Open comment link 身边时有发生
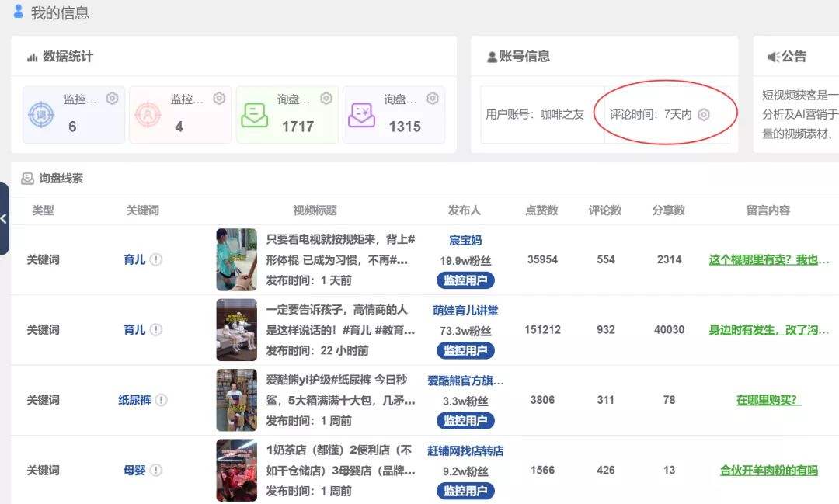The width and height of the screenshot is (839, 504). click(769, 330)
